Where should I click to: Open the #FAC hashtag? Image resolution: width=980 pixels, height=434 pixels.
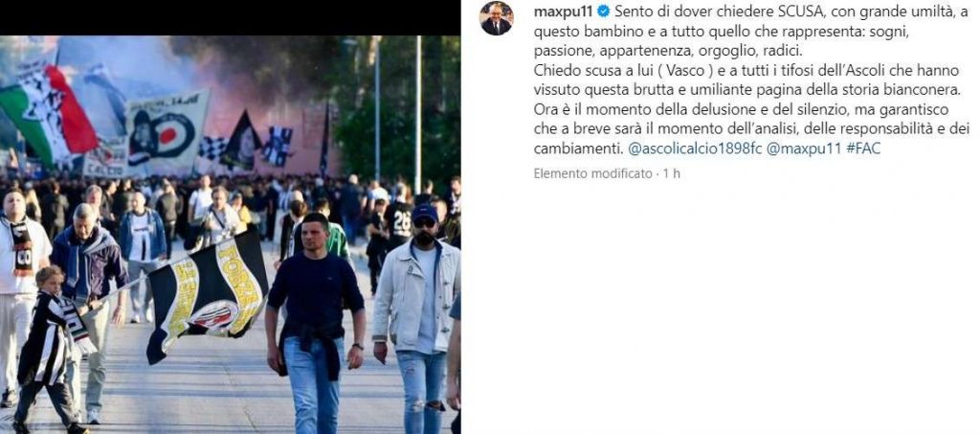click(x=863, y=150)
